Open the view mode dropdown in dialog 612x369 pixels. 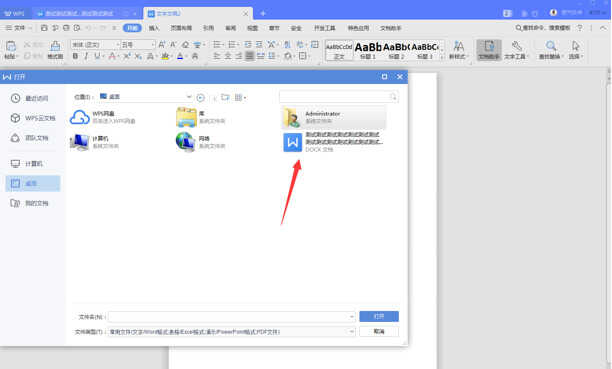pyautogui.click(x=240, y=97)
